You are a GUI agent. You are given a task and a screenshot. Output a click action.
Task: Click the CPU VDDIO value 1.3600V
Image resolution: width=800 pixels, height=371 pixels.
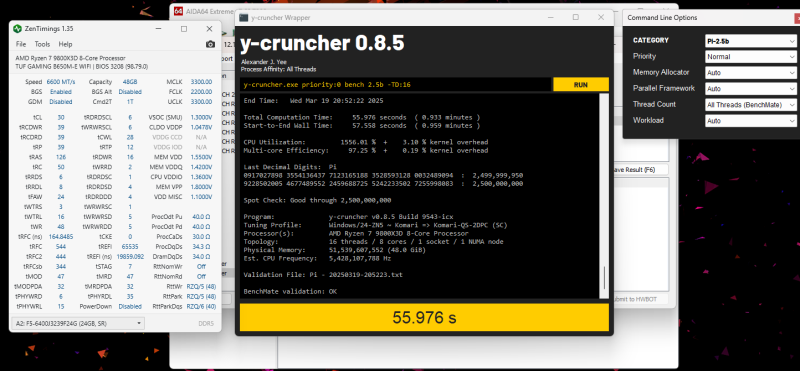[x=201, y=177]
